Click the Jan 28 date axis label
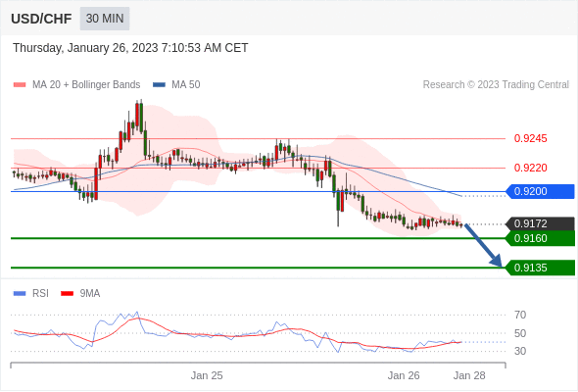The image size is (578, 392). 469,375
